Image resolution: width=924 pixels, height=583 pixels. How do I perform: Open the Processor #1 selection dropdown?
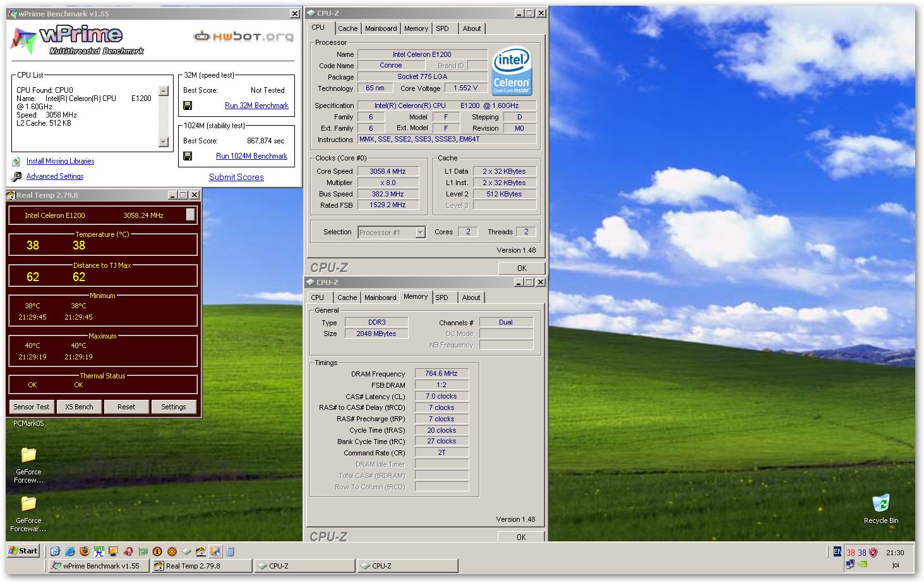coord(420,232)
